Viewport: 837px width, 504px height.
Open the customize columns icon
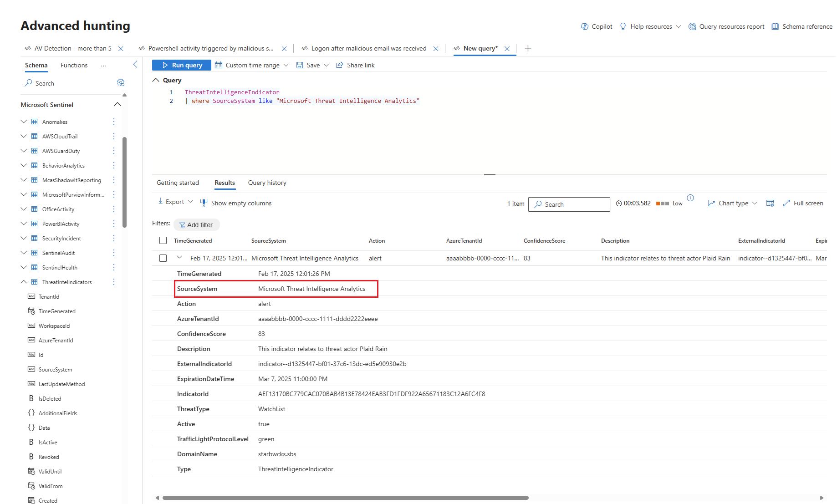(x=770, y=203)
